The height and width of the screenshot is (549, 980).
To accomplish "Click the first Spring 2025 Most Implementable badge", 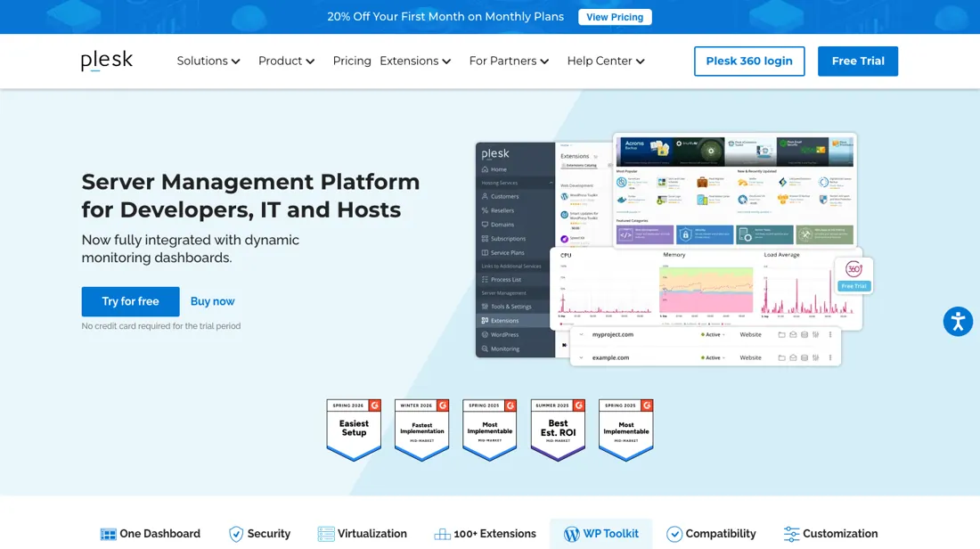I will click(x=490, y=430).
